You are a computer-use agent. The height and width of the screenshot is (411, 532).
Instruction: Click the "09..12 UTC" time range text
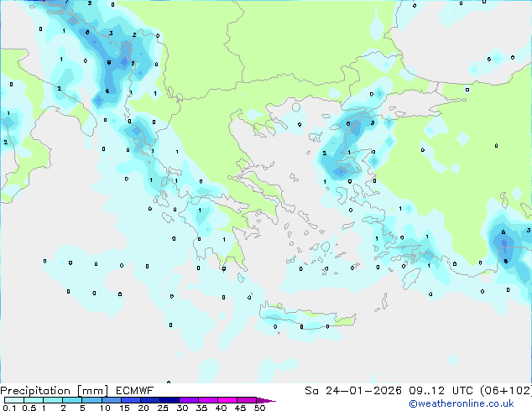click(441, 391)
